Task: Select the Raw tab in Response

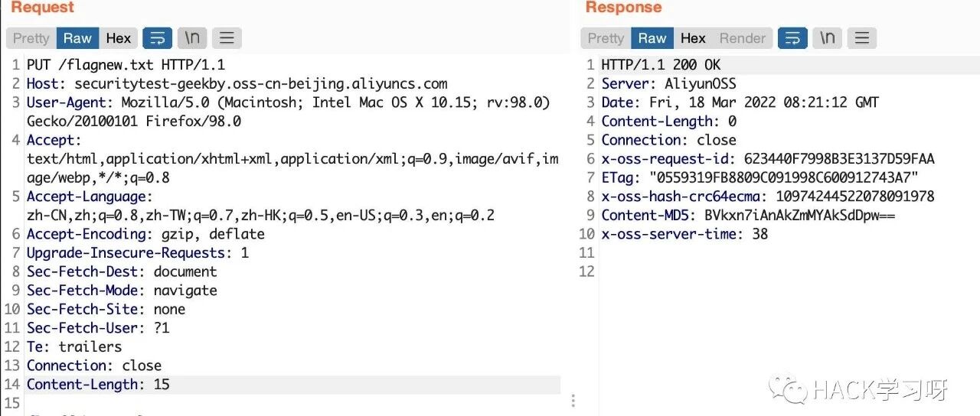Action: coord(652,37)
